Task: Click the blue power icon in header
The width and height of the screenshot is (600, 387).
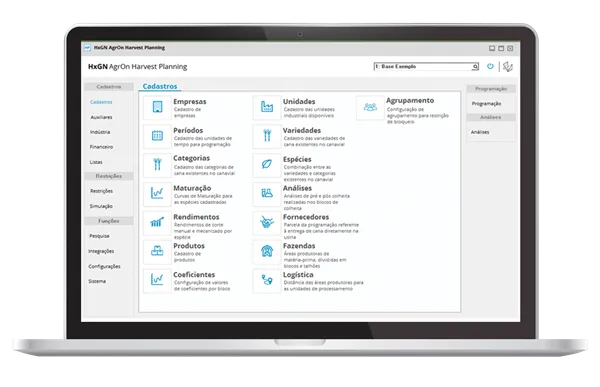Action: pyautogui.click(x=490, y=66)
